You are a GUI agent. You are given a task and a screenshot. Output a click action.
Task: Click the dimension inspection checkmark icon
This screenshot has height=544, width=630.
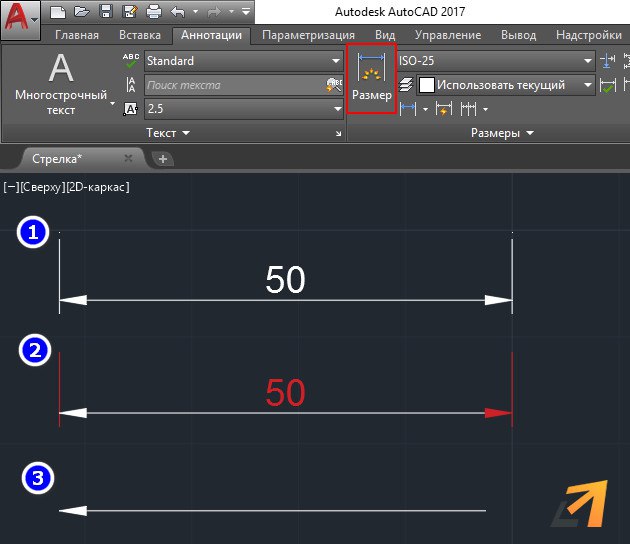pyautogui.click(x=608, y=85)
